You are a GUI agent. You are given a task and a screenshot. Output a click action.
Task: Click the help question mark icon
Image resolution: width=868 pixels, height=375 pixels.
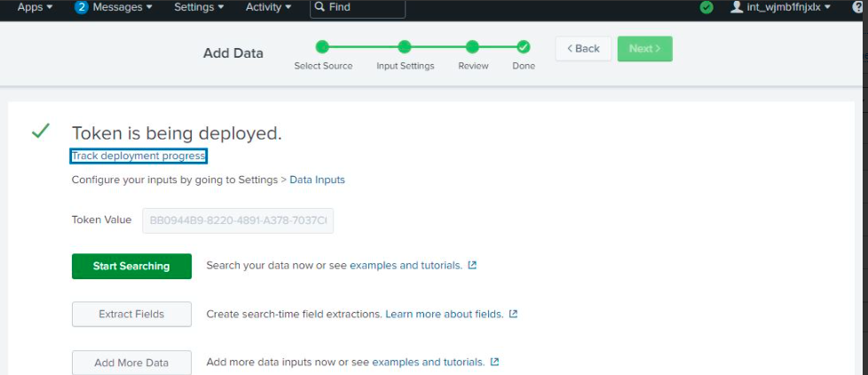[857, 7]
